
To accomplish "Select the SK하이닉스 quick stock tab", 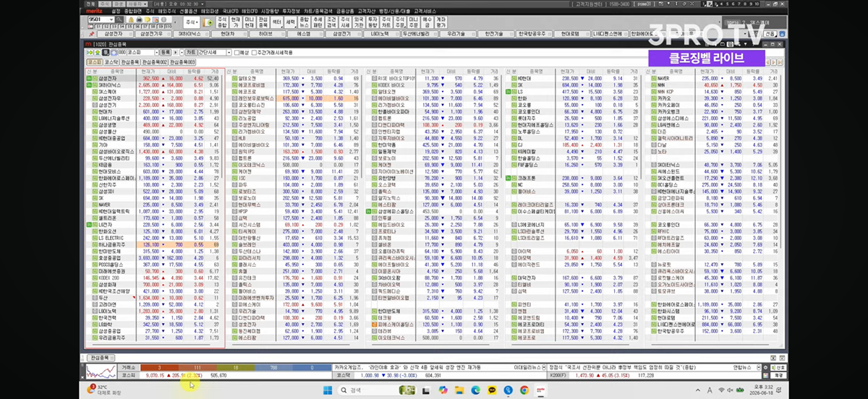I will click(191, 34).
